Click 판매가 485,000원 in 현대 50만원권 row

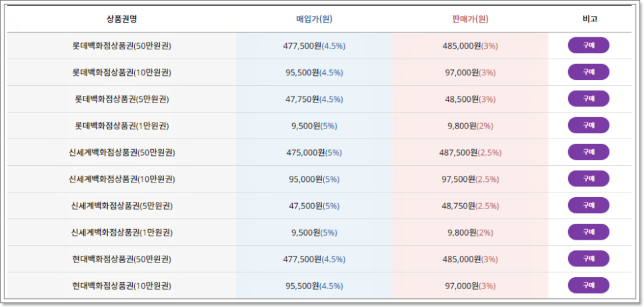470,260
